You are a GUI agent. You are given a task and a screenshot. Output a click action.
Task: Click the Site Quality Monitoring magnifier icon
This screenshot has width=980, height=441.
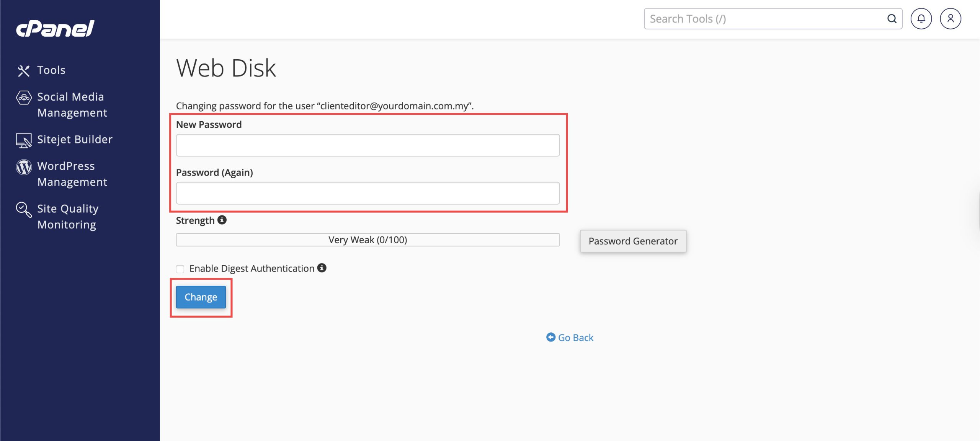click(x=23, y=210)
